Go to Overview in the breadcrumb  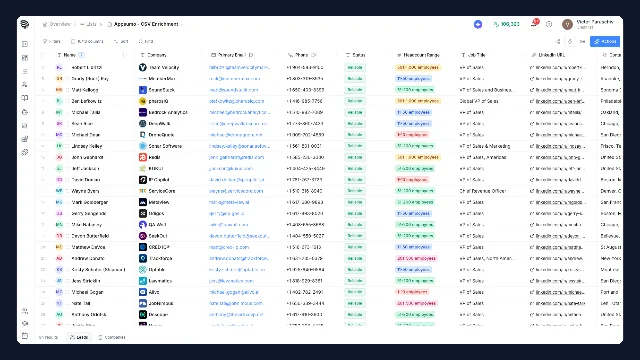(57, 24)
